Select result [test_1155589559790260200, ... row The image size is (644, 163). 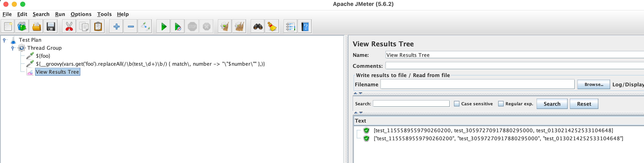click(493, 130)
